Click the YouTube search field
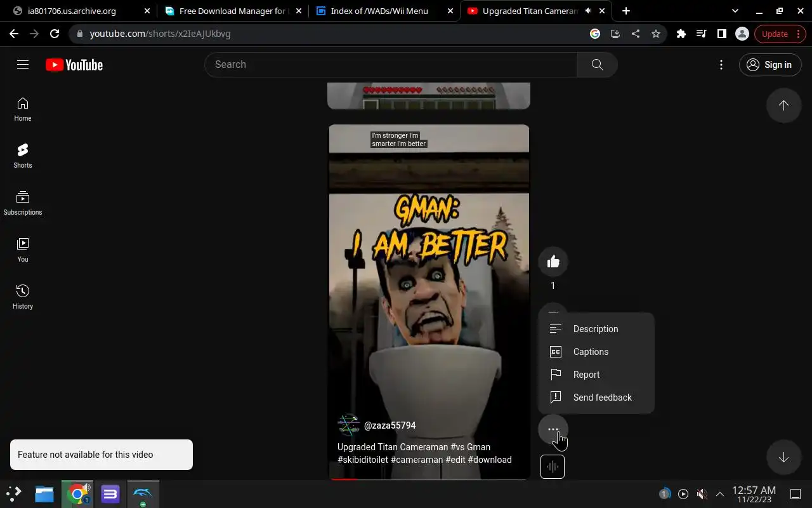The image size is (812, 508). coord(391,65)
